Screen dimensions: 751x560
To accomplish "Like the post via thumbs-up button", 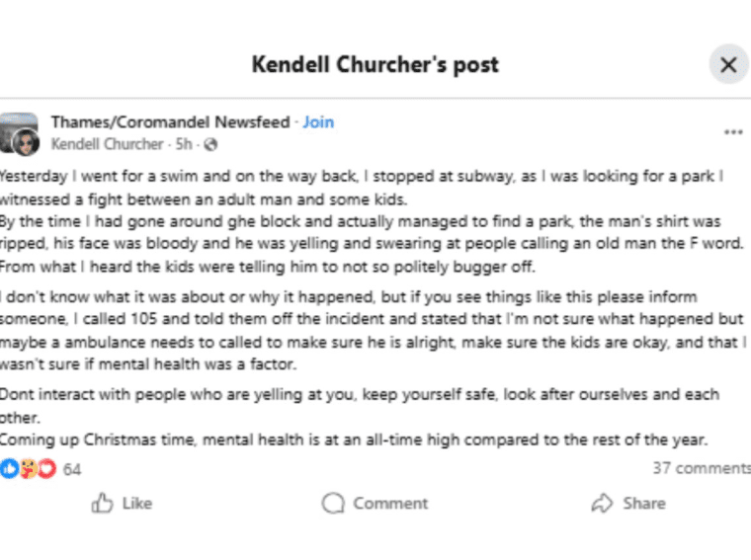I will [x=122, y=504].
